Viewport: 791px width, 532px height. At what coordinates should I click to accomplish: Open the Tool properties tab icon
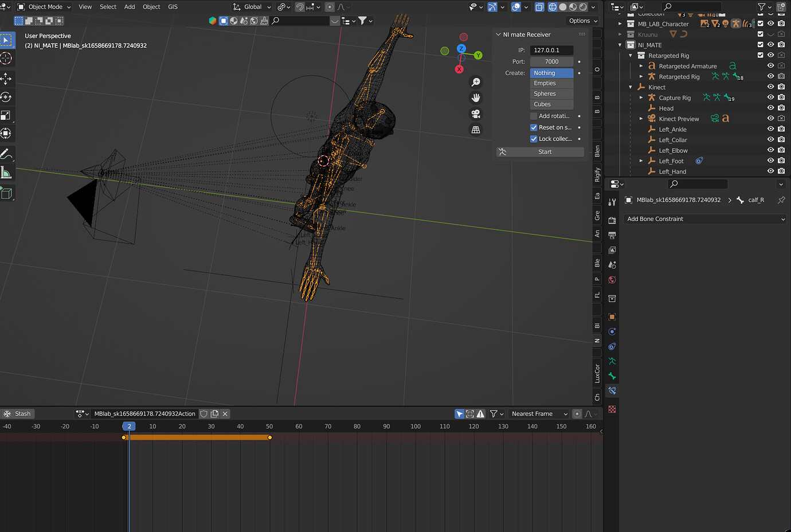[612, 202]
